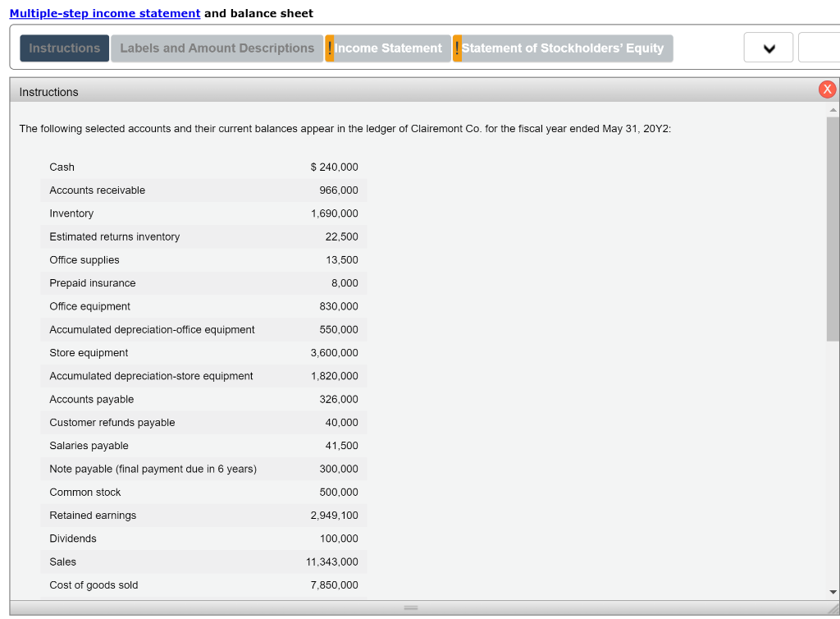840x619 pixels.
Task: Select the 8,000 amount
Action: (345, 283)
